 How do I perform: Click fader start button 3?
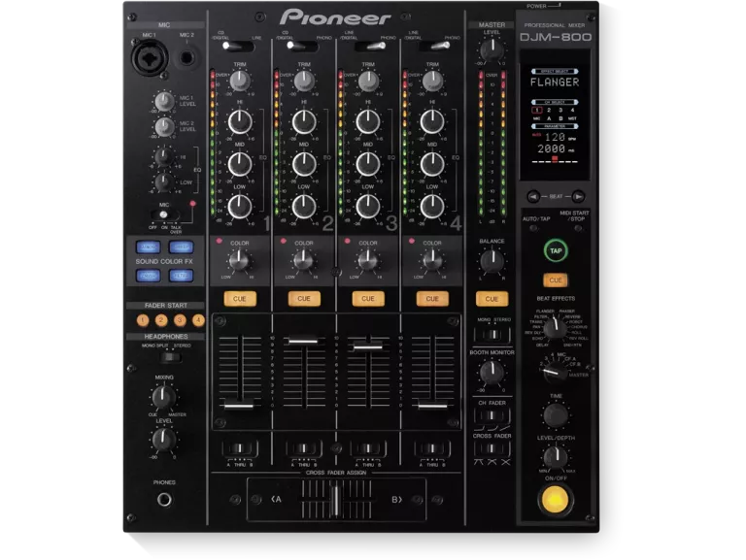pyautogui.click(x=180, y=320)
